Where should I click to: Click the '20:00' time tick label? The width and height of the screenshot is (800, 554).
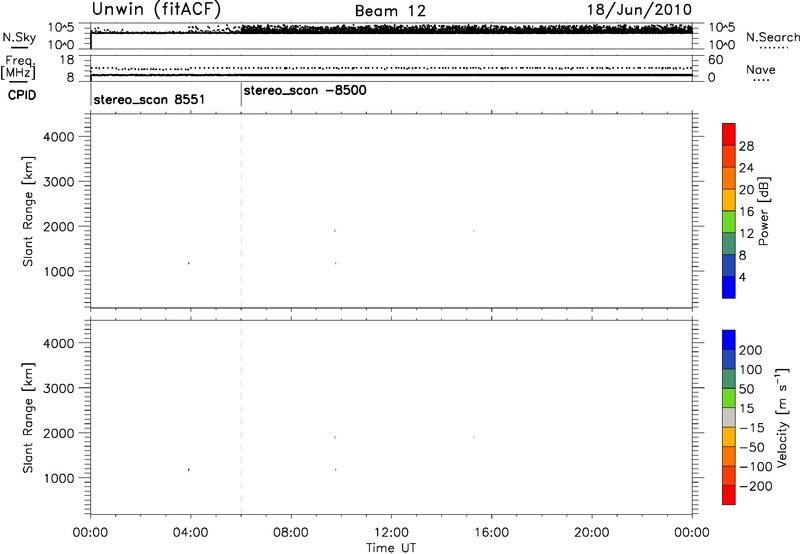pyautogui.click(x=591, y=533)
